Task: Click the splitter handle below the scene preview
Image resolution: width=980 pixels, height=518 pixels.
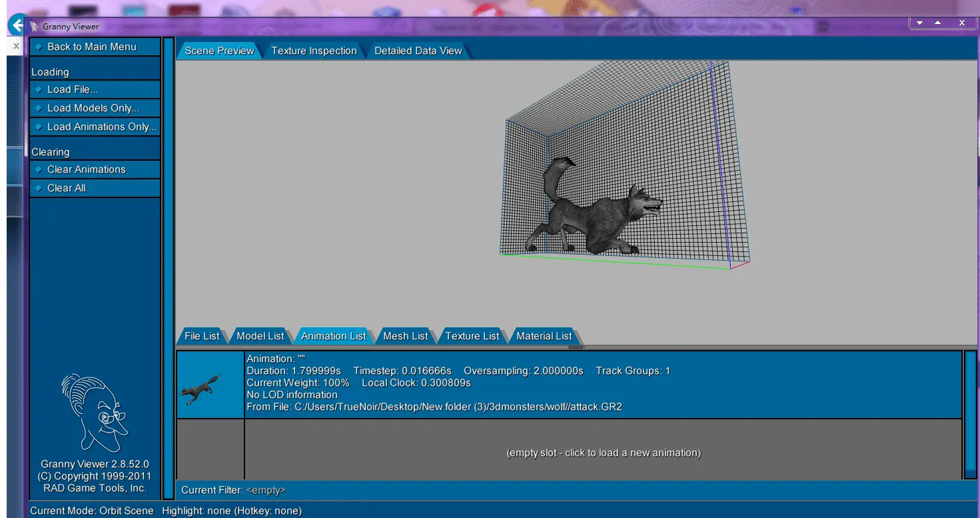Action: [576, 347]
